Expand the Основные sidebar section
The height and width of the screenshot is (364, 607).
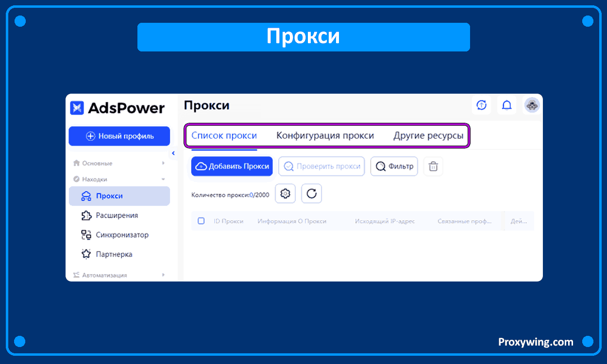119,163
